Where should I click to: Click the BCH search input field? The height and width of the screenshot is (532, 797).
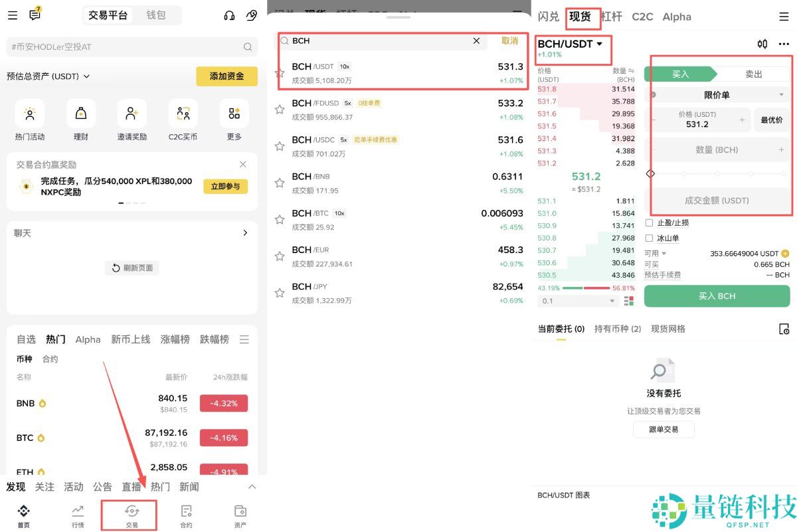pos(365,41)
